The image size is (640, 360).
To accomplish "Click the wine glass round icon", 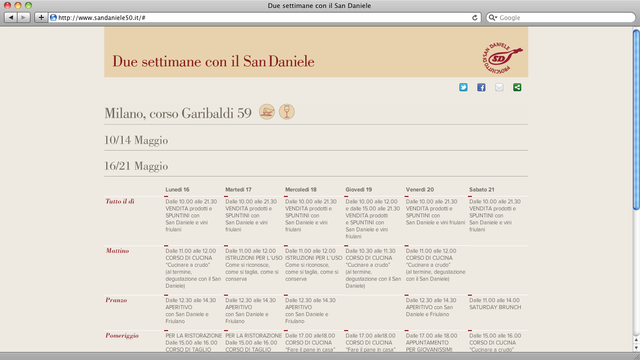I will coord(287,112).
